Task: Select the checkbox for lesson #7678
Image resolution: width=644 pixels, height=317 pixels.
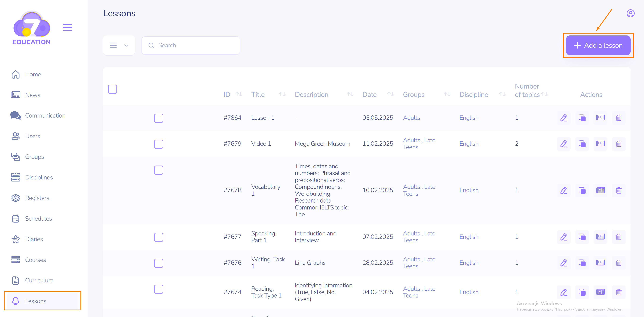Action: (x=159, y=170)
